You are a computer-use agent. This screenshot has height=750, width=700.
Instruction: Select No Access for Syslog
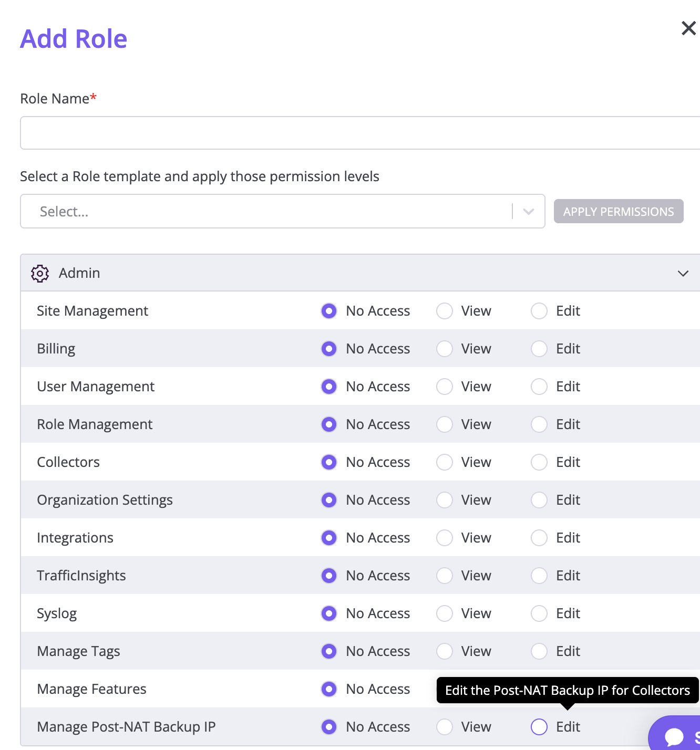[329, 613]
